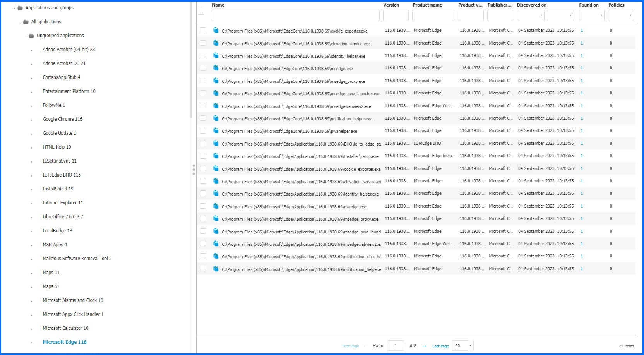The height and width of the screenshot is (355, 644).
Task: Select LibreOffice 7.6.0.3 7 in the tree
Action: click(63, 217)
